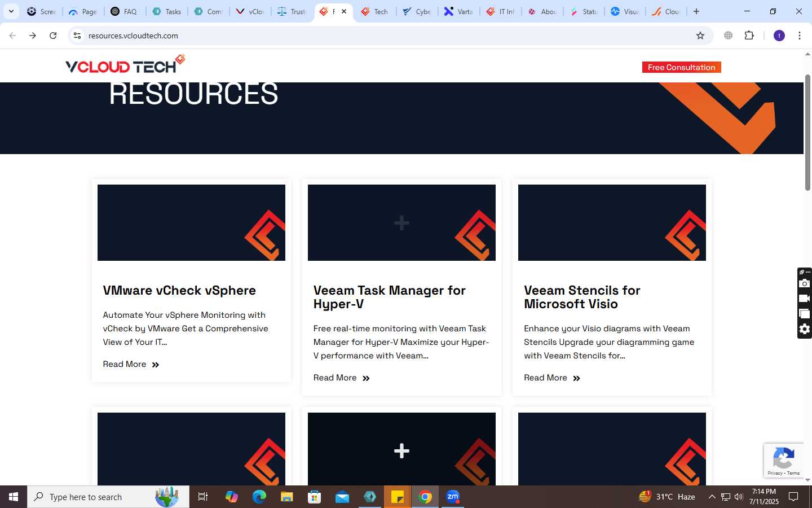The width and height of the screenshot is (812, 508).
Task: Click the browser back arrow
Action: (12, 36)
